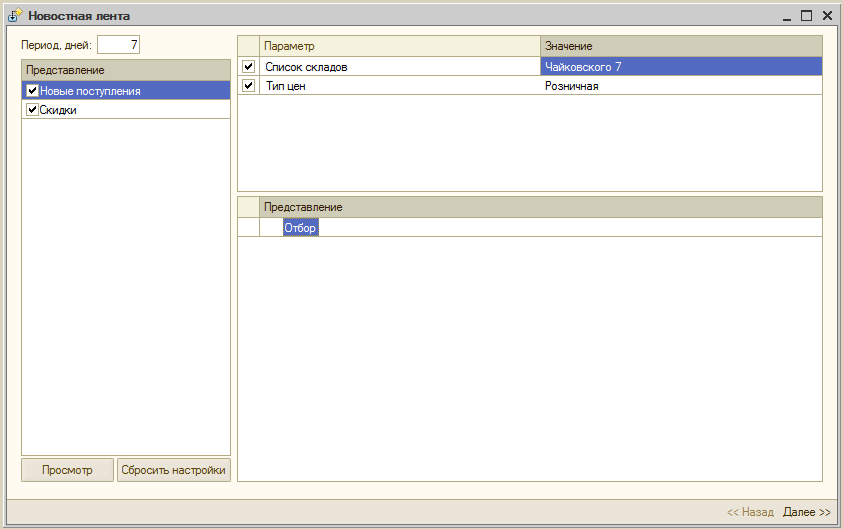The height and width of the screenshot is (529, 843).
Task: Close the Новостная лента window
Action: pyautogui.click(x=827, y=16)
